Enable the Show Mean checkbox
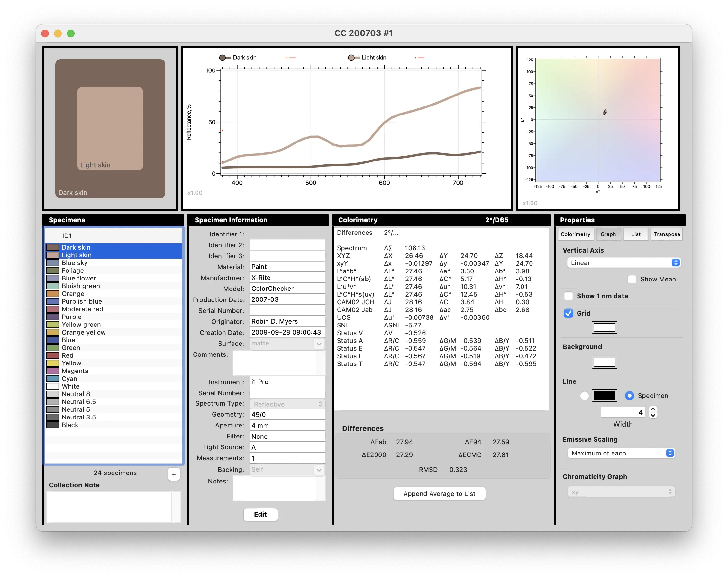The width and height of the screenshot is (728, 579). (x=632, y=279)
